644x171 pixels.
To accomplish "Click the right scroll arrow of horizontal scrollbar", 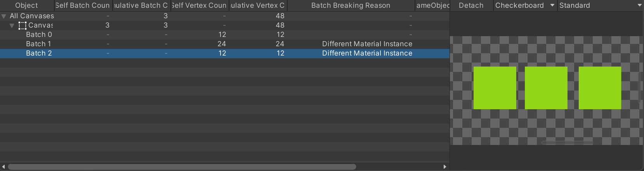I will 445,167.
